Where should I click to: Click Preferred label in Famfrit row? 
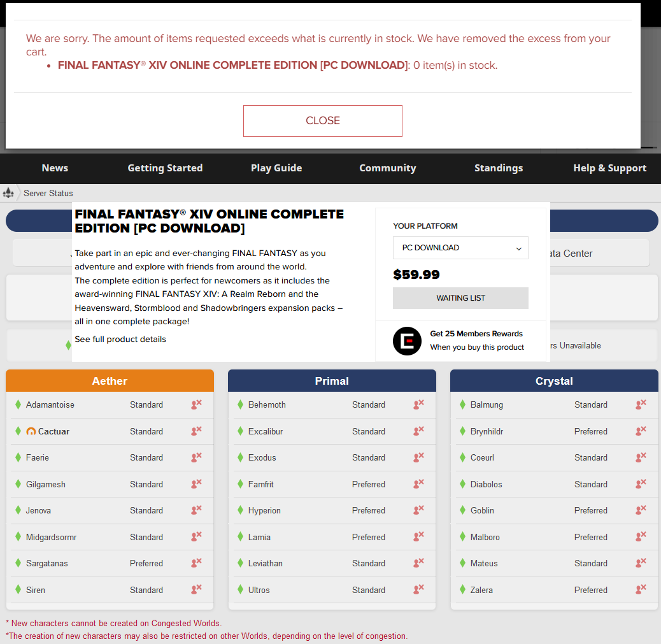pos(369,484)
